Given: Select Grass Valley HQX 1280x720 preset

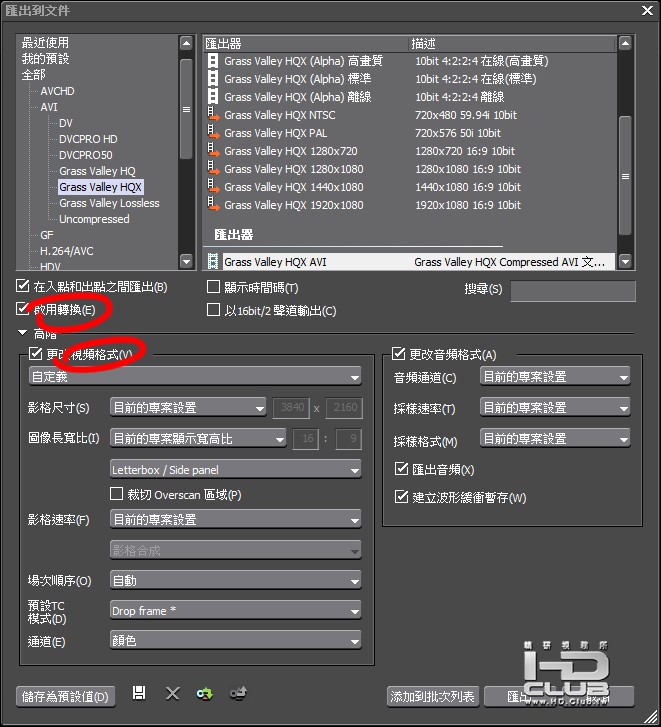Looking at the screenshot, I should [410, 151].
